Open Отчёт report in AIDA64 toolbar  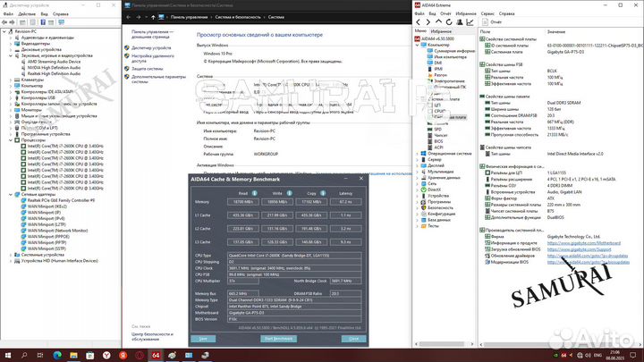492,22
